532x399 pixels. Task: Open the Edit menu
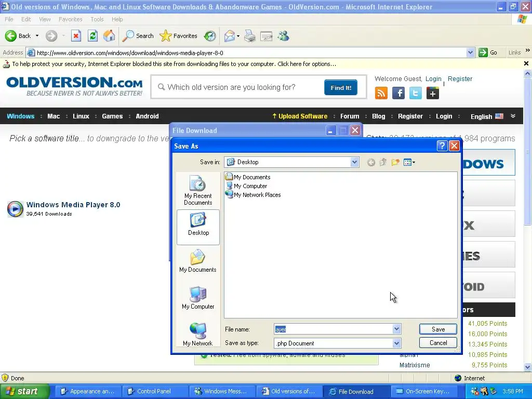tap(26, 19)
